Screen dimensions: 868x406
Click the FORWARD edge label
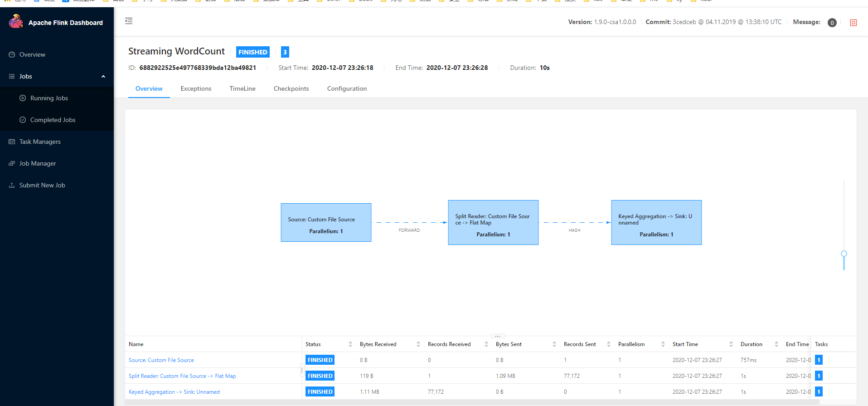tap(409, 230)
